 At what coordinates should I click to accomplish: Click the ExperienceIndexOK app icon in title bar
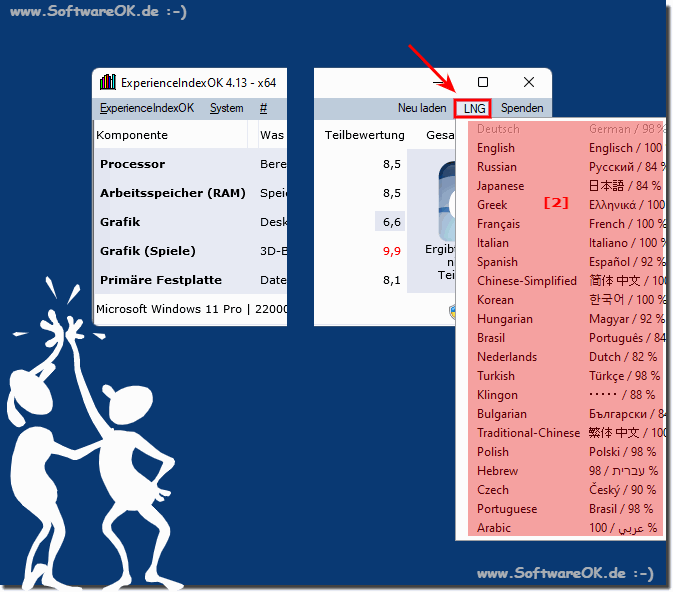108,82
